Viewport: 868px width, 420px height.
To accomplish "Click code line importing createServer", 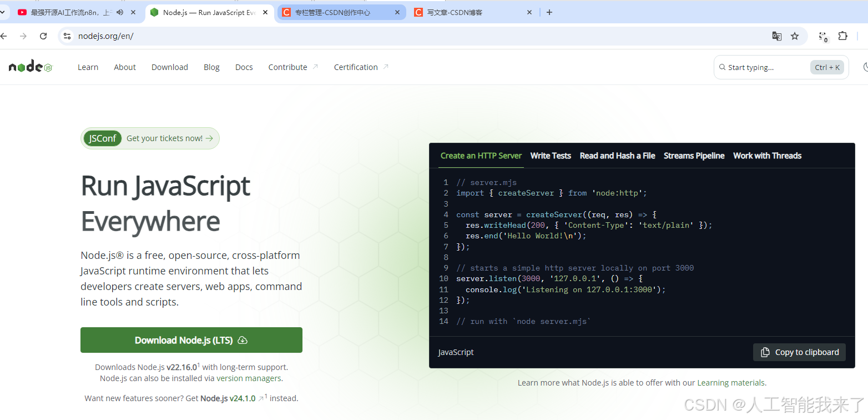I will coord(552,193).
